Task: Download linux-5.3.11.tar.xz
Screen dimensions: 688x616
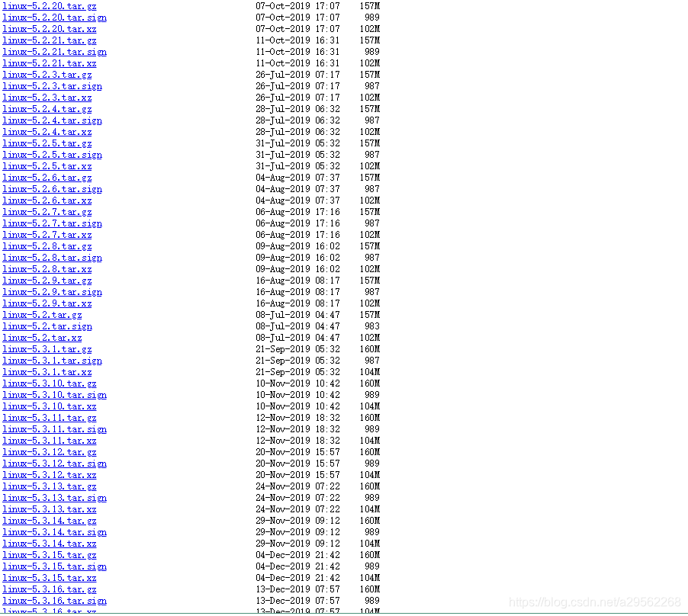Action: pos(49,440)
